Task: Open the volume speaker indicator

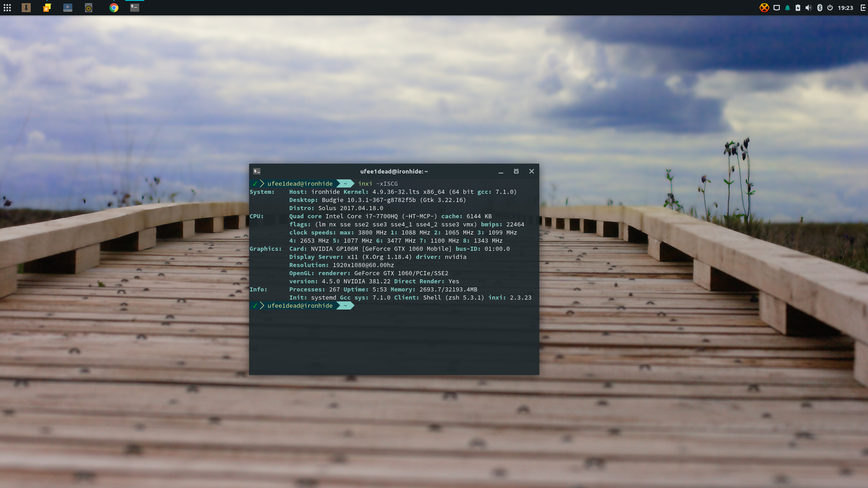Action: (x=809, y=8)
